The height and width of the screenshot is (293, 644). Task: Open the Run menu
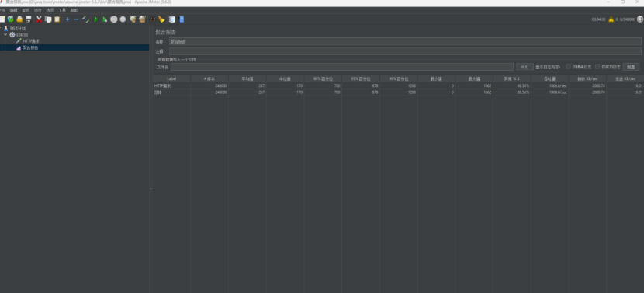38,10
